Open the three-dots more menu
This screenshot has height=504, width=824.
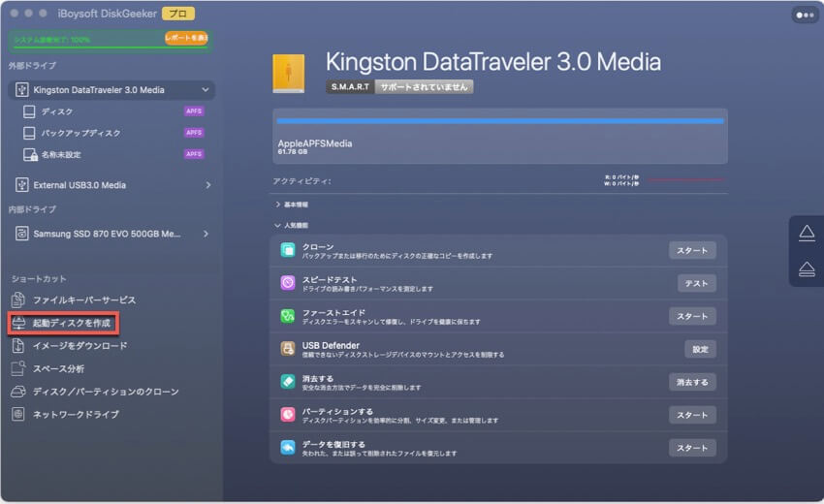click(x=805, y=15)
